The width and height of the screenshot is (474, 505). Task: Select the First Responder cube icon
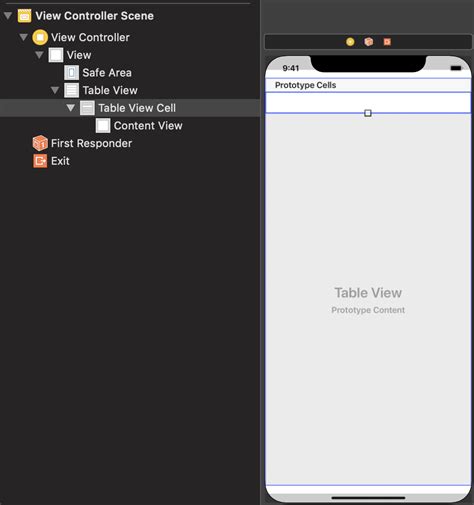coord(40,143)
